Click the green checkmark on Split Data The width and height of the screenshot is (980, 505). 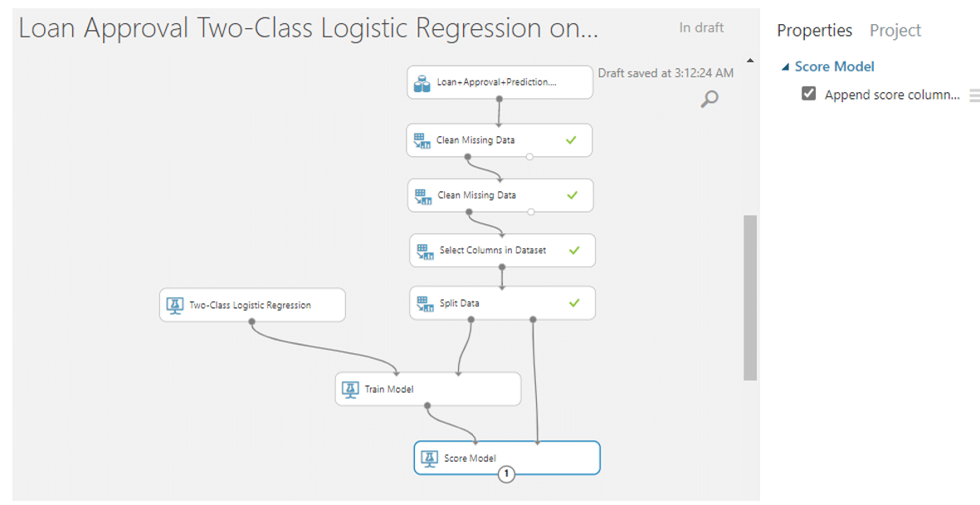point(574,303)
